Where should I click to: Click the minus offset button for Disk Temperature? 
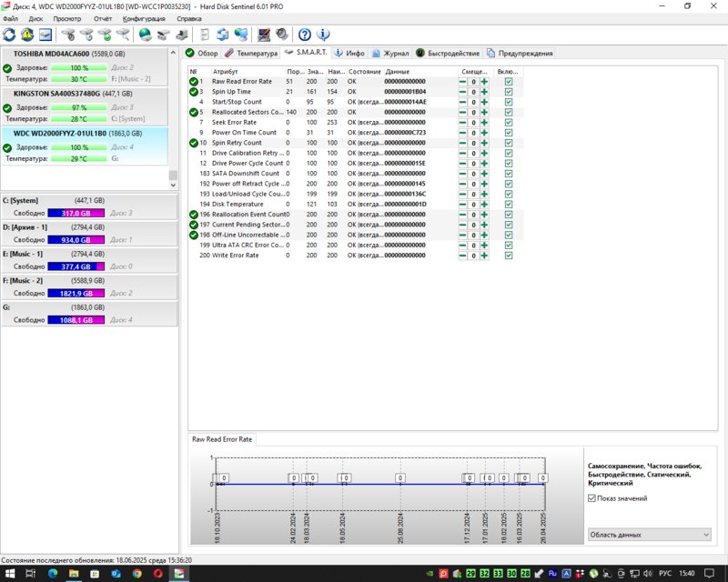point(462,205)
